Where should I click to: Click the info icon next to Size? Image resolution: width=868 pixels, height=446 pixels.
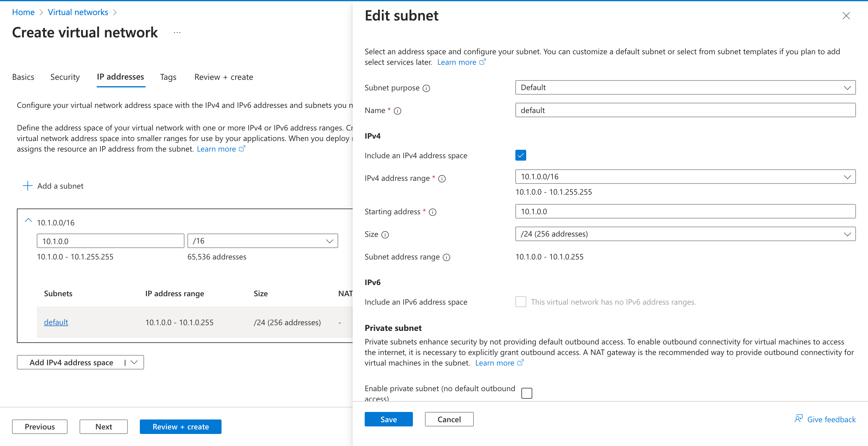pyautogui.click(x=385, y=235)
